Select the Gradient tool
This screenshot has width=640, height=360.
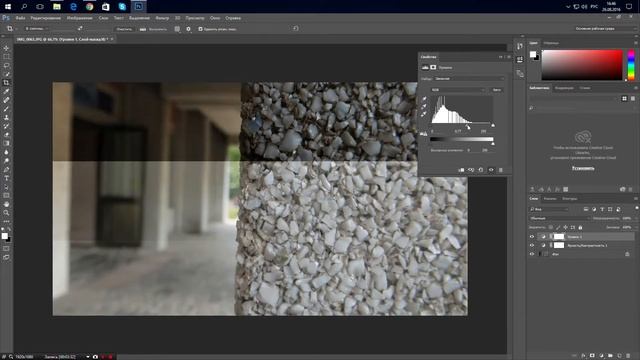point(6,143)
